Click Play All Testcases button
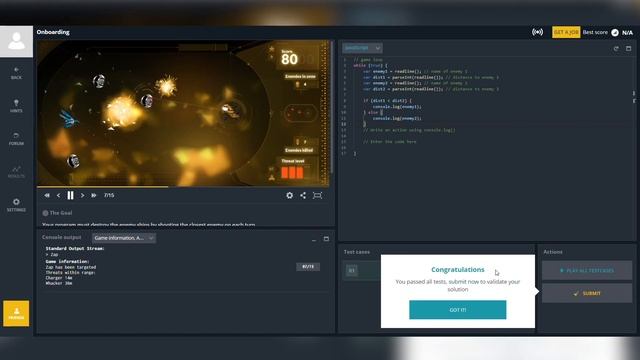The image size is (640, 360). pos(587,271)
